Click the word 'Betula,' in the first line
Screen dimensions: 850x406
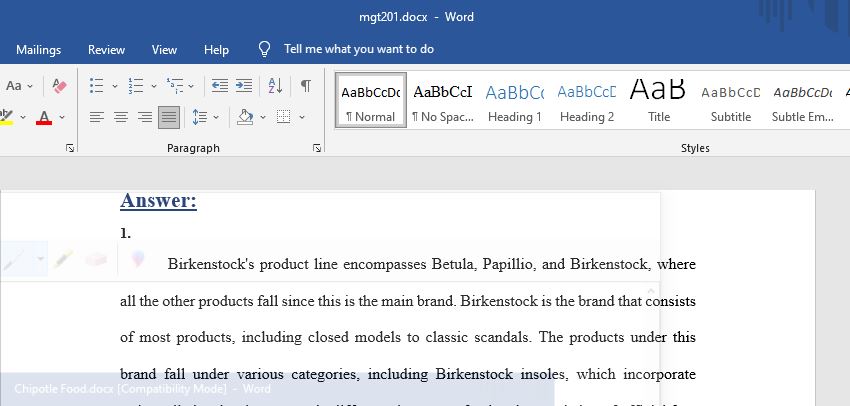(x=454, y=264)
